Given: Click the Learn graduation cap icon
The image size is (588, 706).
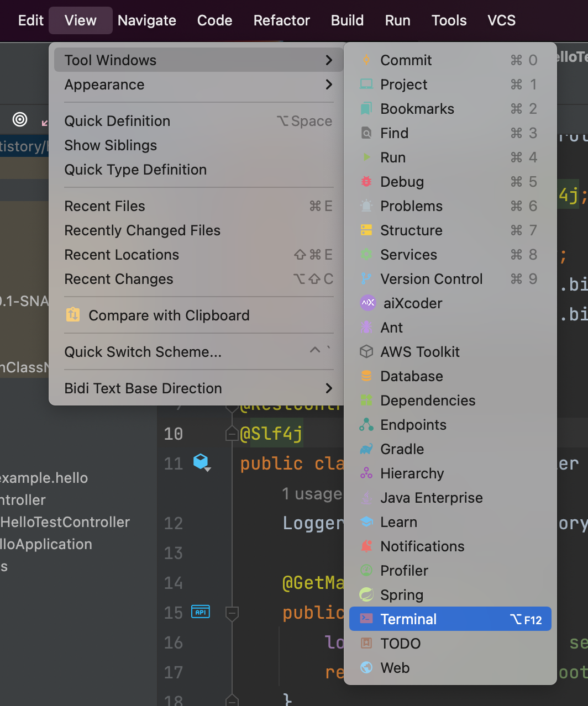Looking at the screenshot, I should [366, 521].
